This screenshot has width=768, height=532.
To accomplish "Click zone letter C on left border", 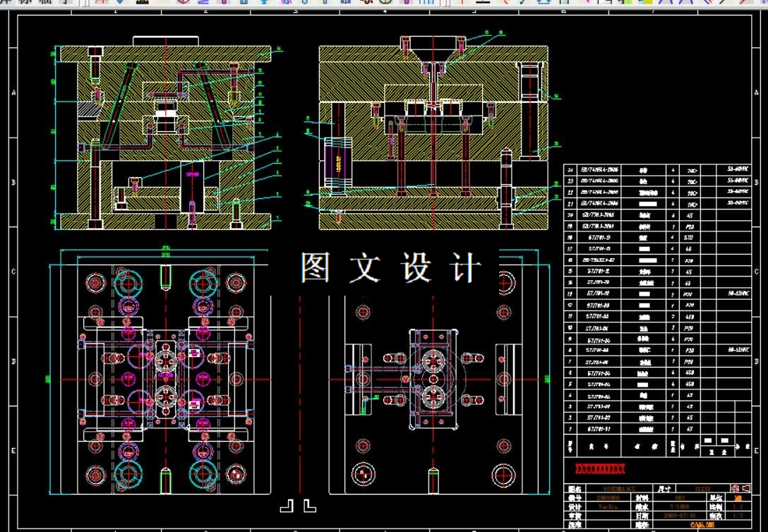I will 13,272.
